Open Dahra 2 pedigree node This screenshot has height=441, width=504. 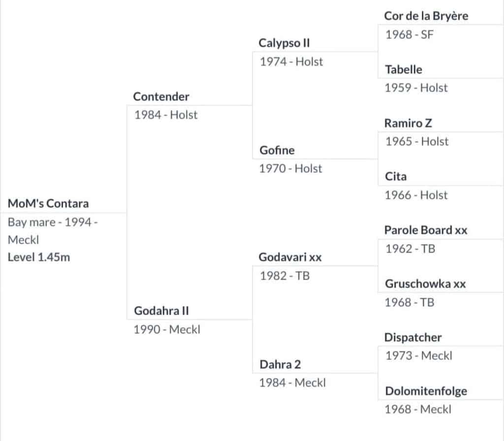pyautogui.click(x=280, y=365)
